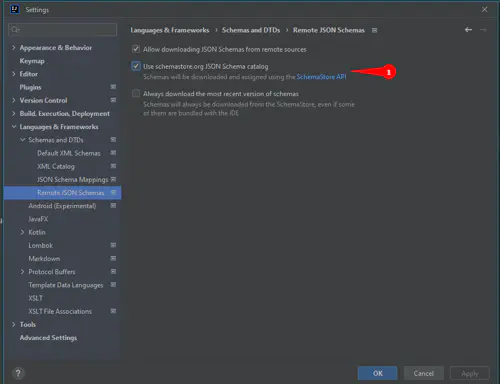Select XML Catalog in the tree
This screenshot has width=500, height=384.
56,166
